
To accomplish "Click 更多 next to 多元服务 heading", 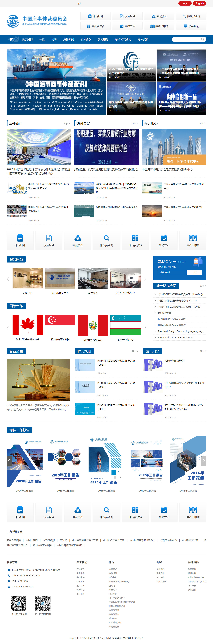I will (x=202, y=124).
